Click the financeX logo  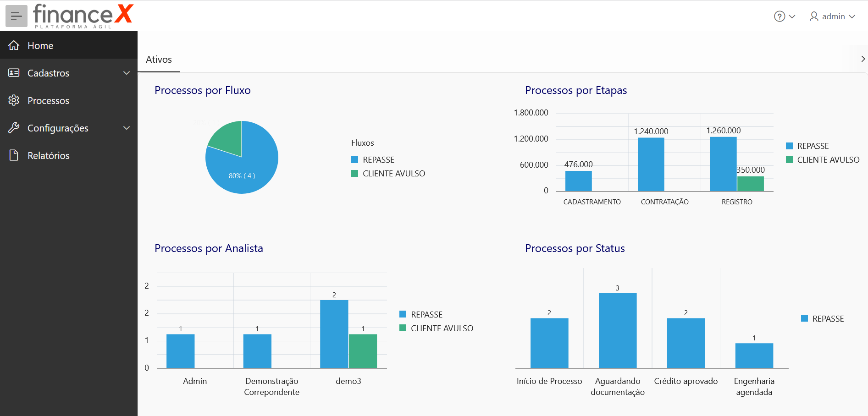pyautogui.click(x=83, y=16)
